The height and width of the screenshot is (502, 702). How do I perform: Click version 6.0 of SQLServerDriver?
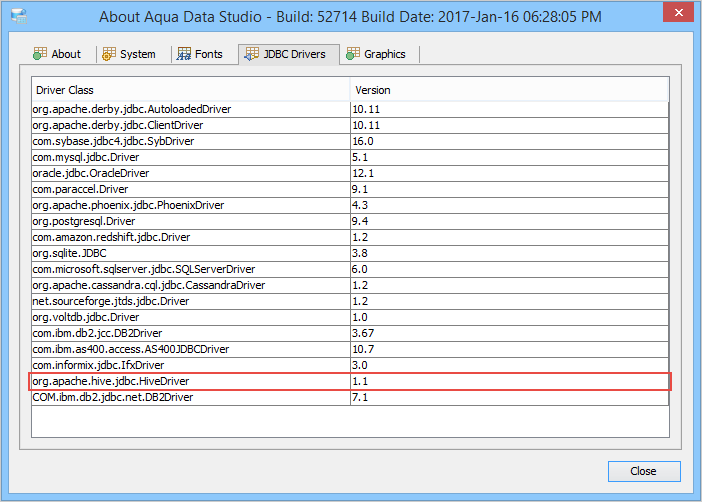(360, 270)
